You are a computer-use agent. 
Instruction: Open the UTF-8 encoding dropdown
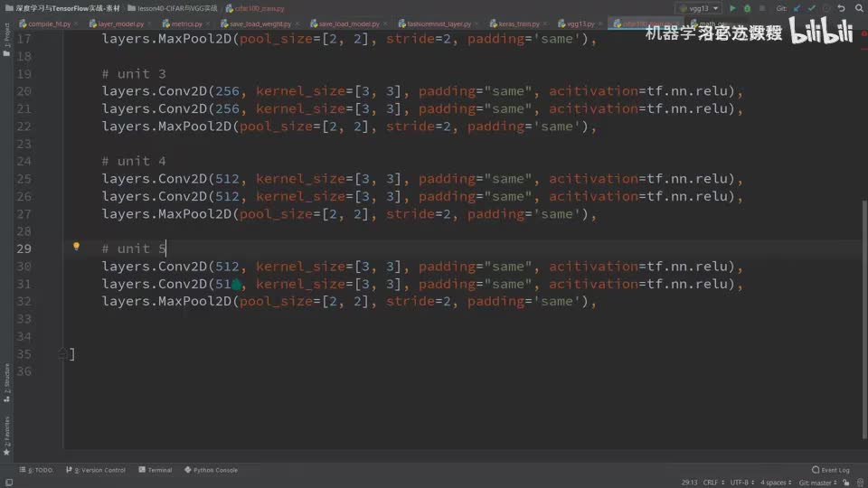pyautogui.click(x=741, y=483)
